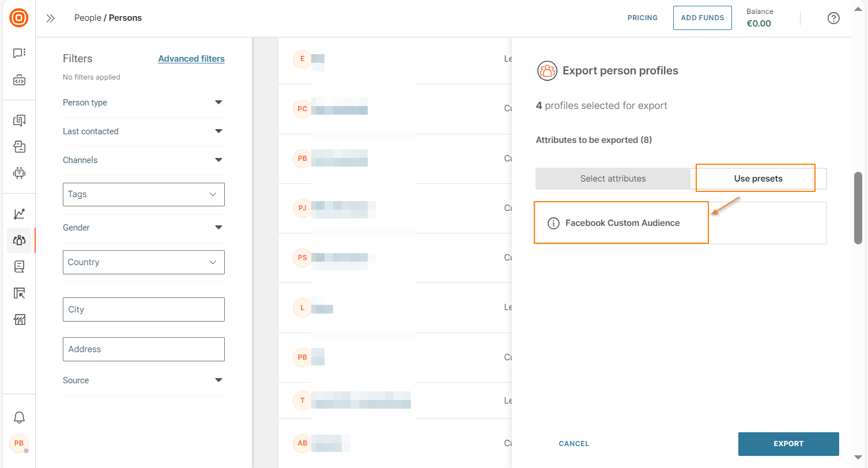Open the help question mark icon

tap(833, 18)
